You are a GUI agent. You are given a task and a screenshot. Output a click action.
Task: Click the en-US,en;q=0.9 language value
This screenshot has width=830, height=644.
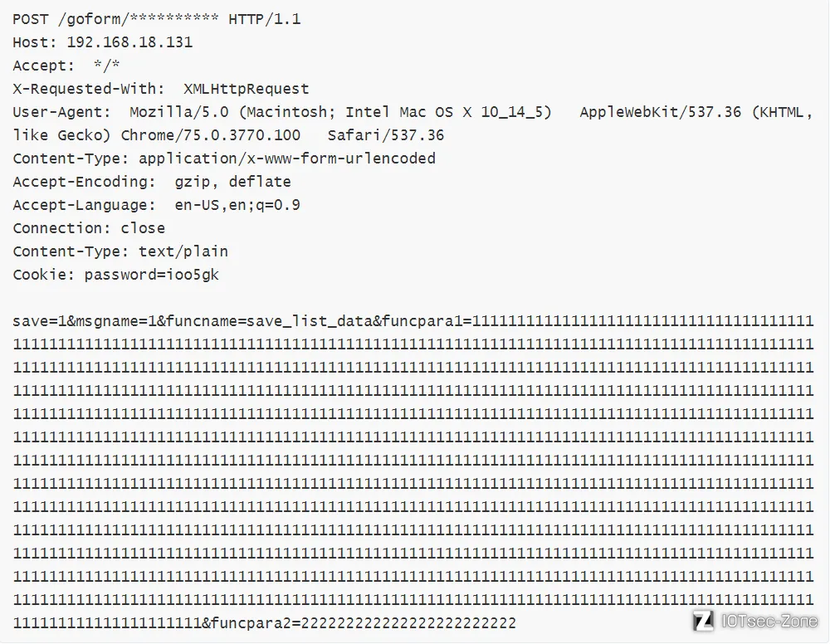pyautogui.click(x=237, y=205)
